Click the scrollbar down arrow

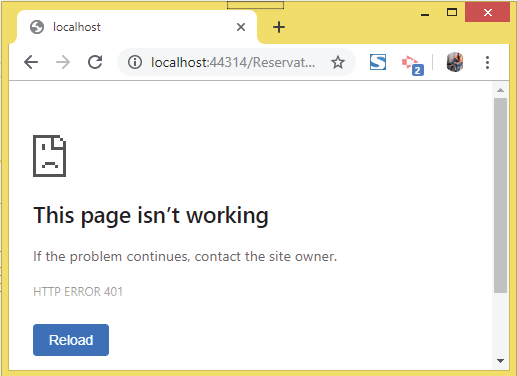click(500, 361)
